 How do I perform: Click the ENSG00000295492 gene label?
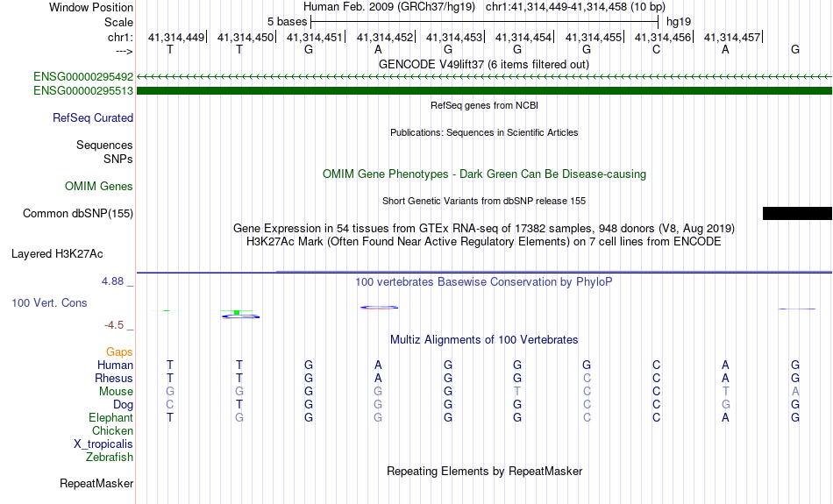83,77
